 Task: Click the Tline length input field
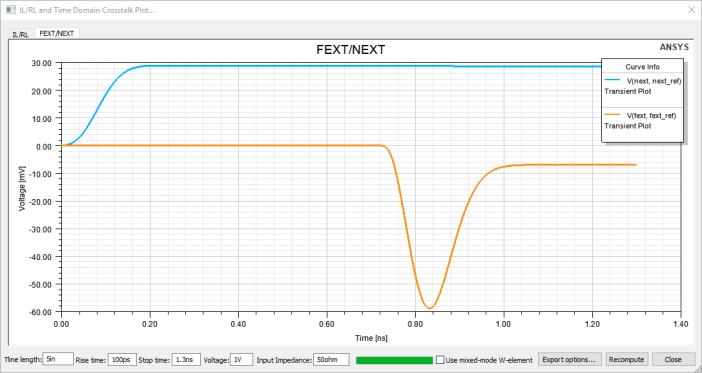[58, 359]
